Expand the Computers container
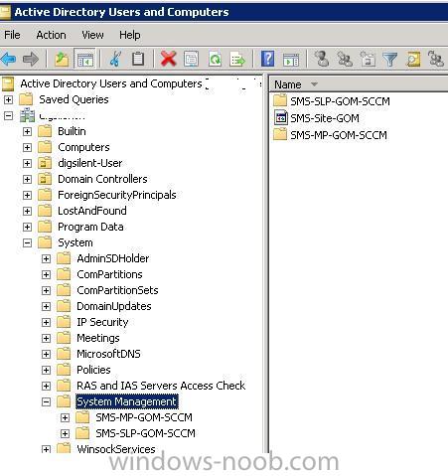The image size is (448, 476). 27,147
